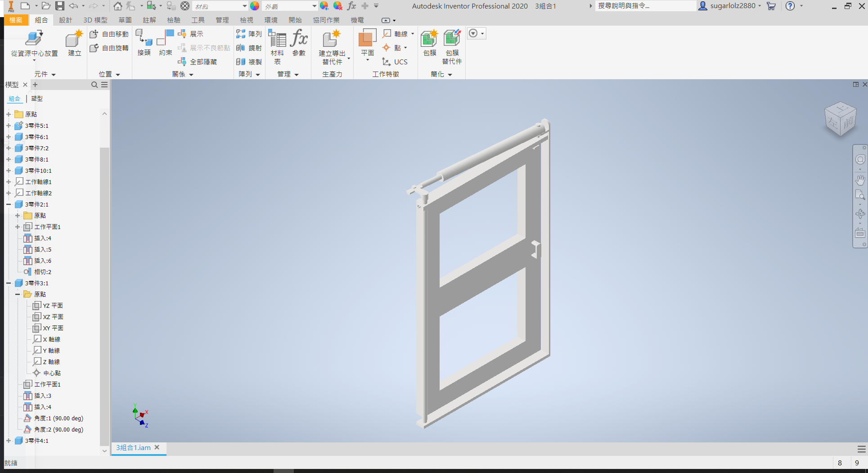Collapse the 3零件2:1 tree node
The width and height of the screenshot is (868, 473).
[9, 204]
